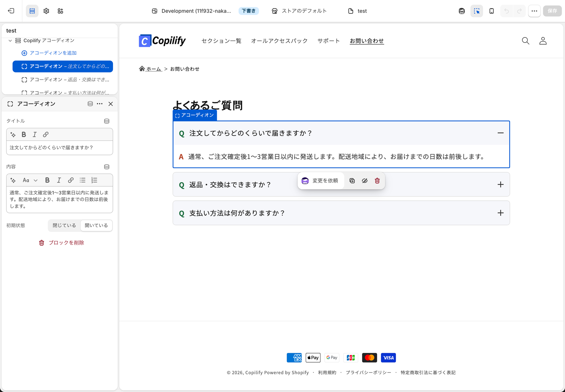Connect dynamic source for タイトル field
The height and width of the screenshot is (392, 565).
point(107,121)
